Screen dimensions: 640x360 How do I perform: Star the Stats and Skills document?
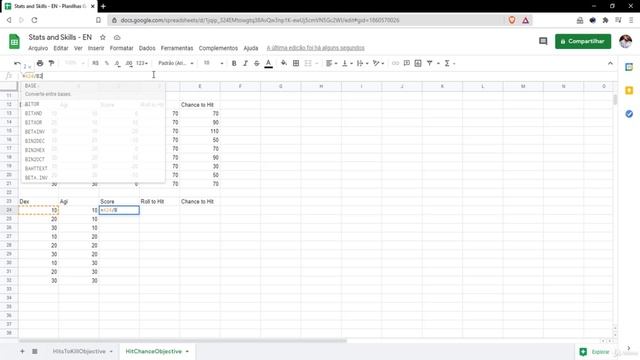(103, 38)
